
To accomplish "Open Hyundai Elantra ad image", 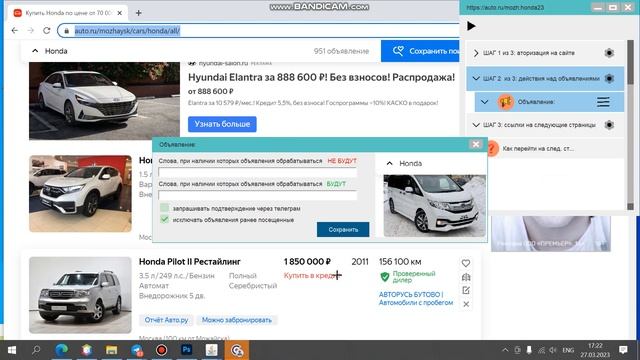I will 104,101.
